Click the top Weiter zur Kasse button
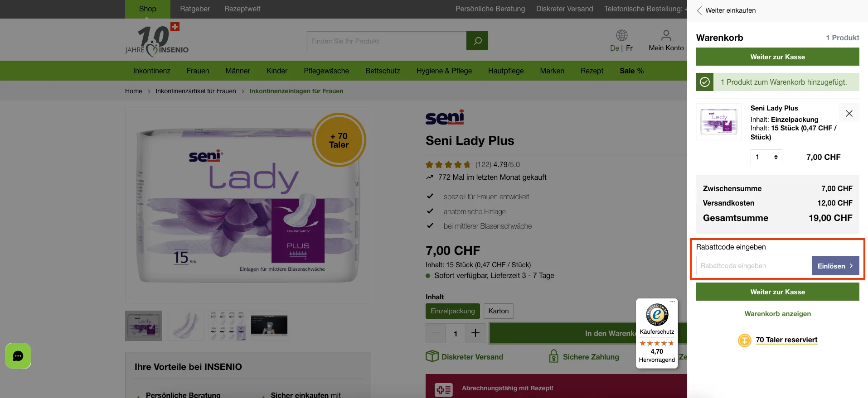 click(x=778, y=57)
